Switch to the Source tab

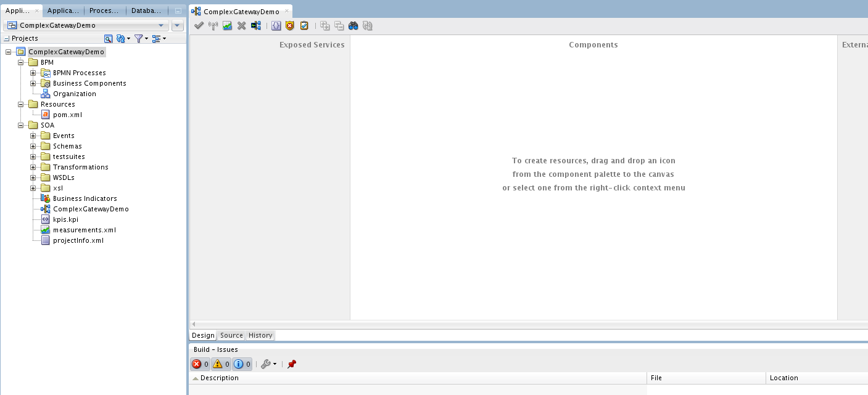(x=231, y=335)
